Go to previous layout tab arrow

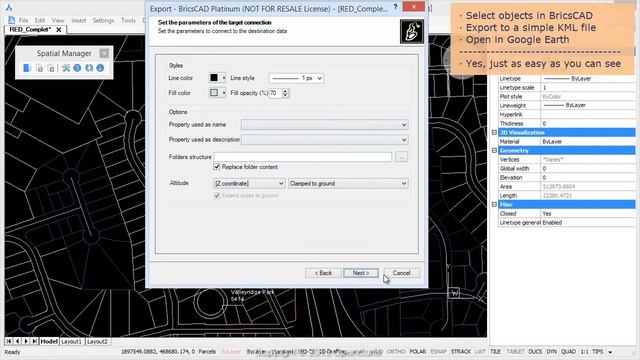pos(17,341)
